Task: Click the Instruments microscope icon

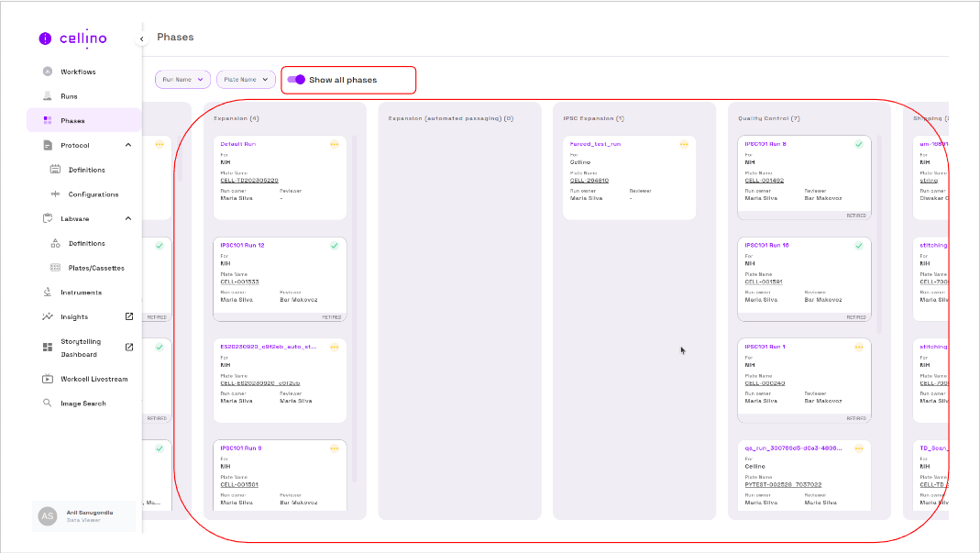Action: pyautogui.click(x=48, y=293)
